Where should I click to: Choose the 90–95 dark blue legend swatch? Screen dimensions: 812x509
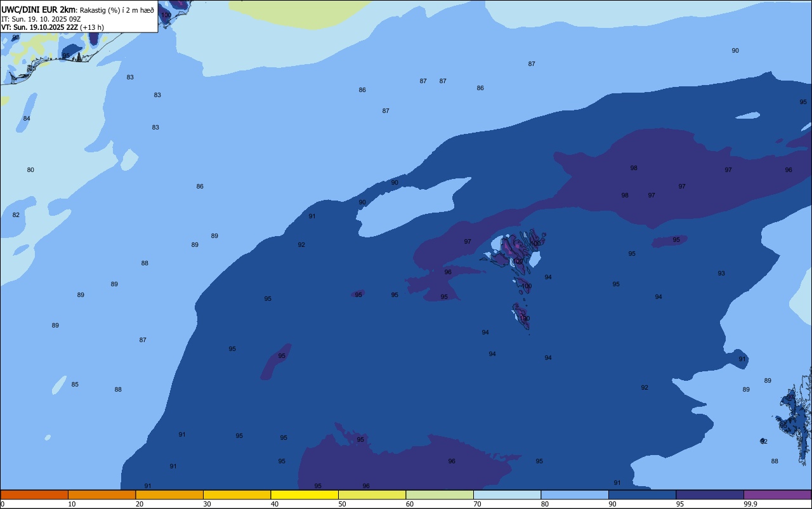pos(642,494)
